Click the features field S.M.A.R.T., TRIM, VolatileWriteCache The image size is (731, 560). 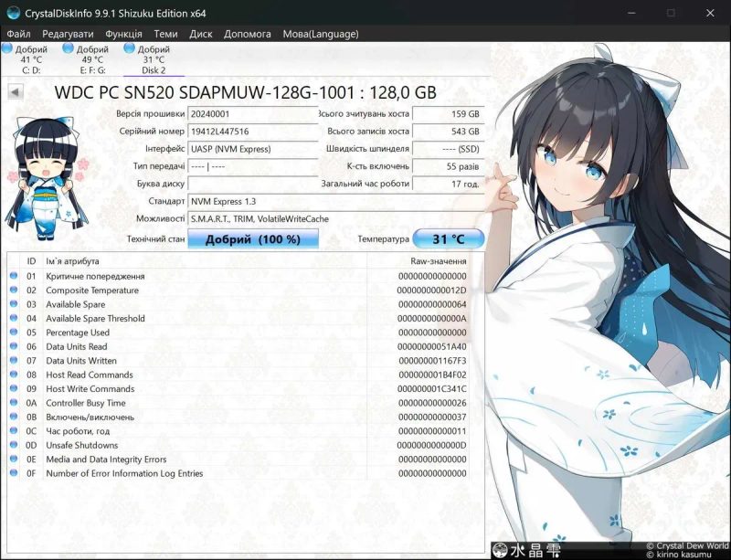point(335,218)
